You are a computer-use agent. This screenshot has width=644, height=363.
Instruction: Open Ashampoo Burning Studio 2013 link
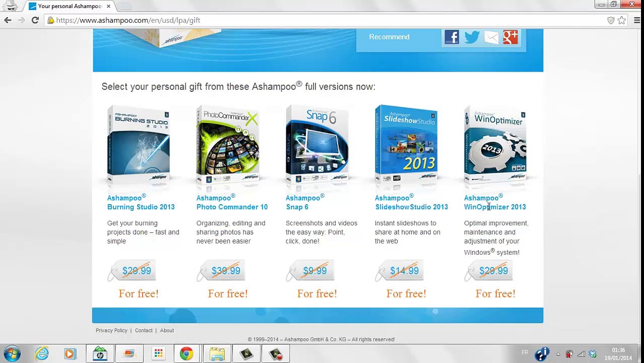141,202
